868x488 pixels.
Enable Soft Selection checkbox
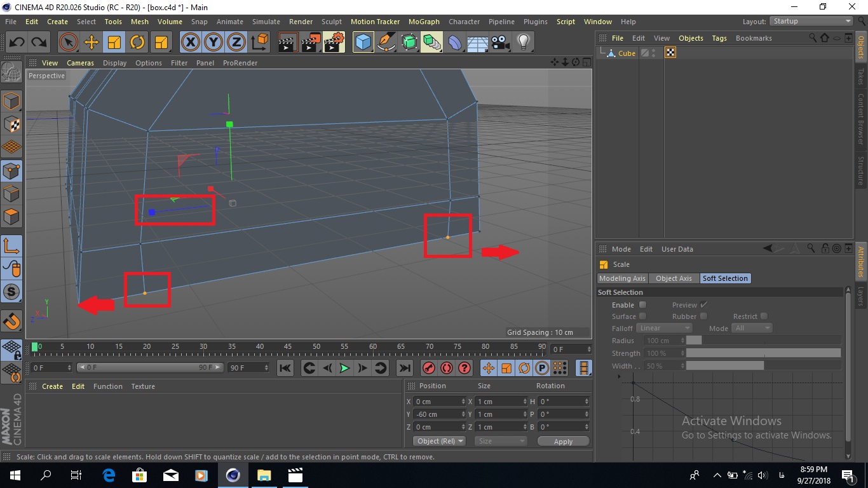(x=642, y=305)
